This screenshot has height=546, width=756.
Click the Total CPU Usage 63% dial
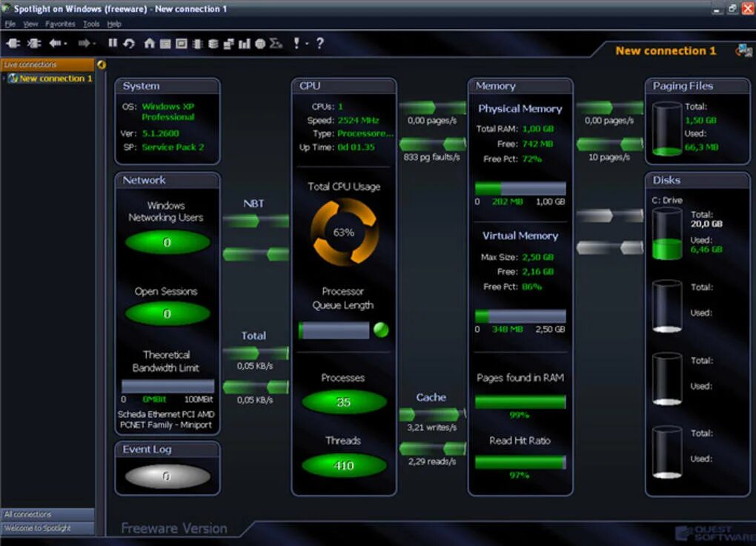coord(343,233)
